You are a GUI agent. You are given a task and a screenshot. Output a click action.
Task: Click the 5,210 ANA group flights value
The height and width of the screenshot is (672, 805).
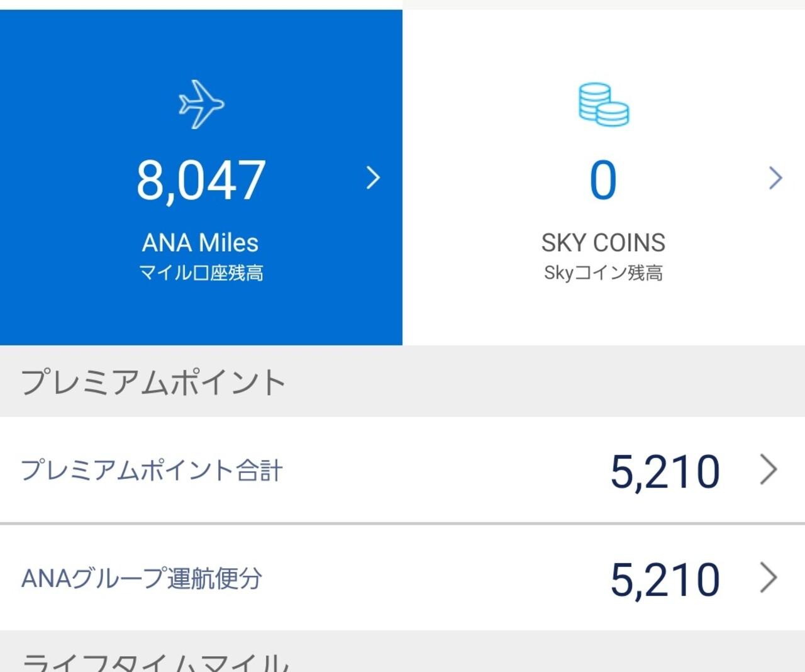coord(665,580)
